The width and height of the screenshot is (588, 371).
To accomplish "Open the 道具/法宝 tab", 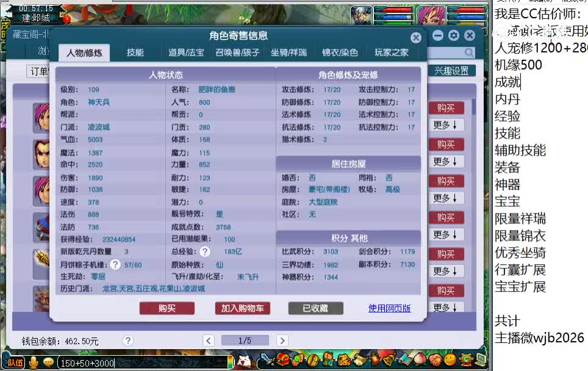I will coord(187,52).
